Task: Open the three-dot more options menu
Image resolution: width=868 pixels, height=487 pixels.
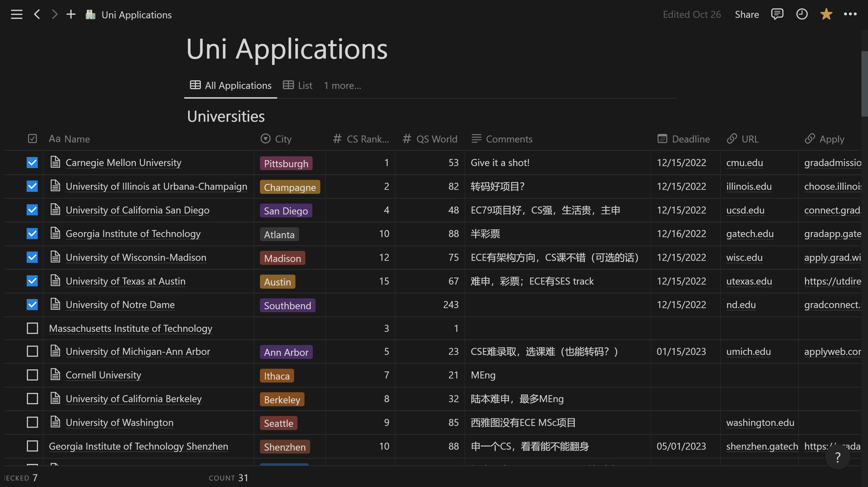Action: pyautogui.click(x=850, y=14)
